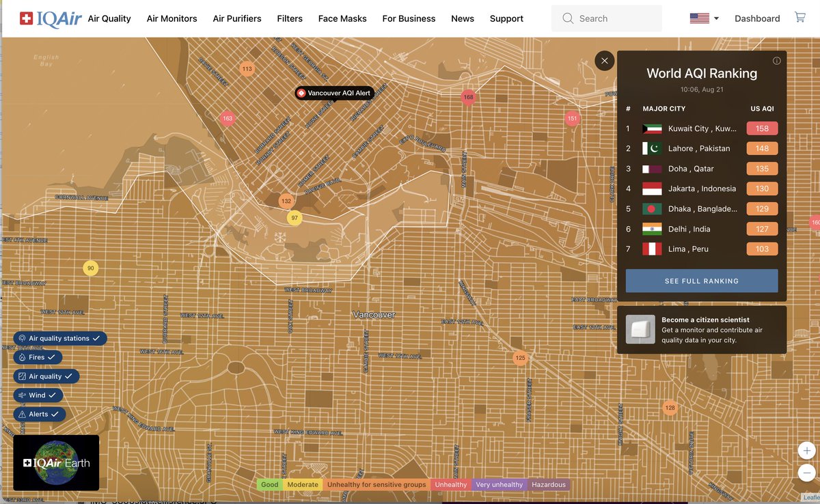Click the Unhealthy for sensitive groups swatch
Image resolution: width=820 pixels, height=504 pixels.
point(377,484)
